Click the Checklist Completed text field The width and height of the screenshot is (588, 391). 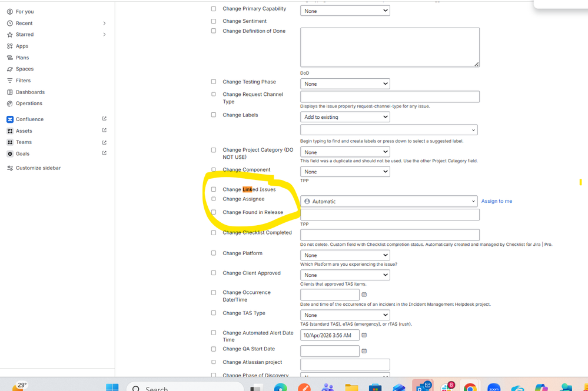click(x=390, y=235)
